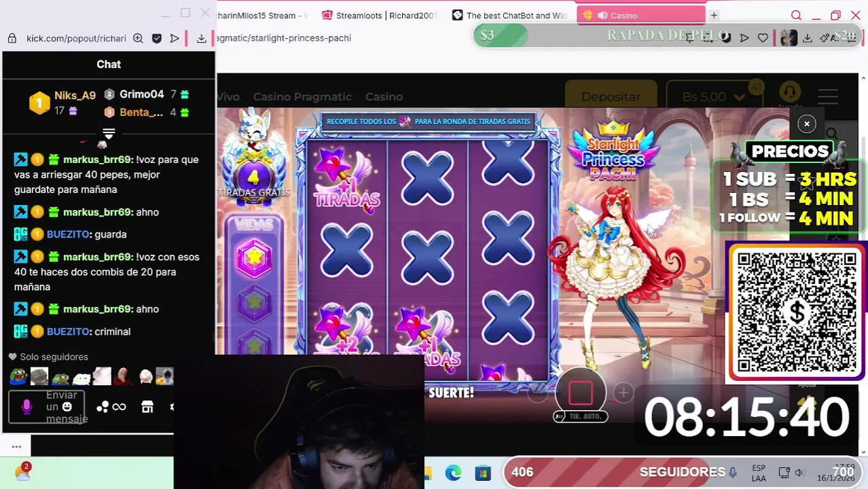Click the Depositar button
Viewport: 868px width, 489px height.
coord(611,96)
